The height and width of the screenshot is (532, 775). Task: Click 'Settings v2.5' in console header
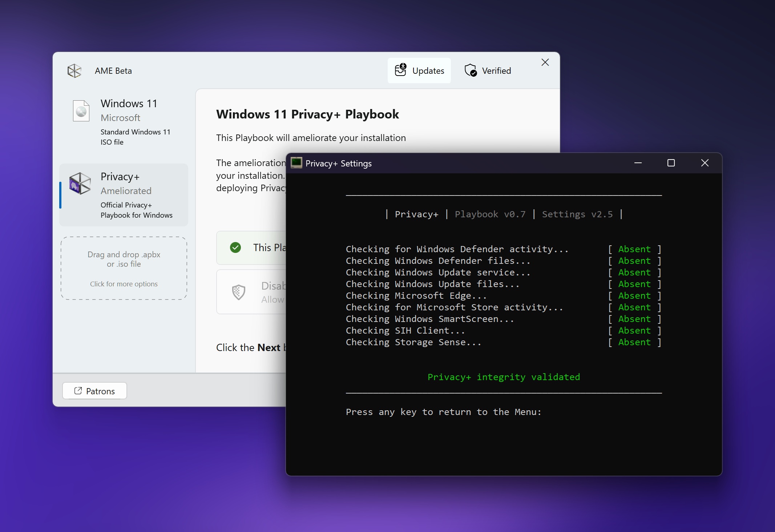tap(577, 214)
